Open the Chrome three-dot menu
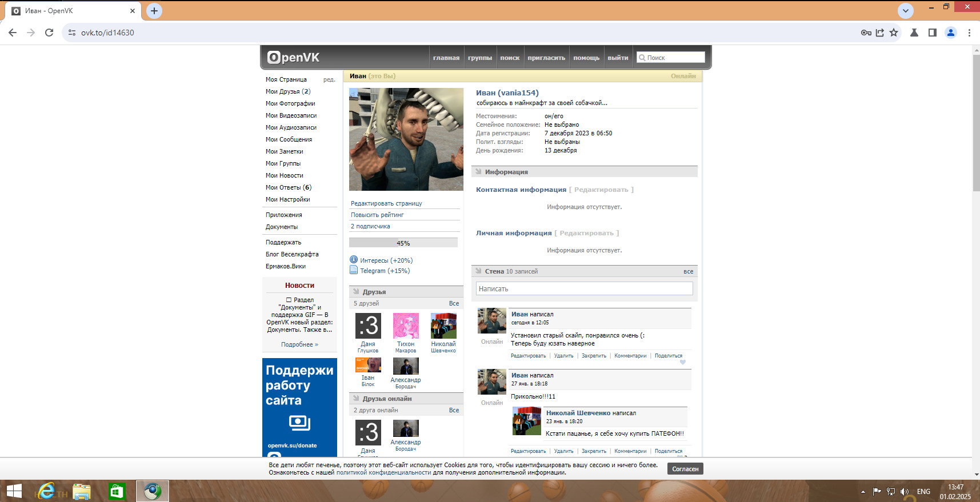The image size is (980, 502). point(969,33)
